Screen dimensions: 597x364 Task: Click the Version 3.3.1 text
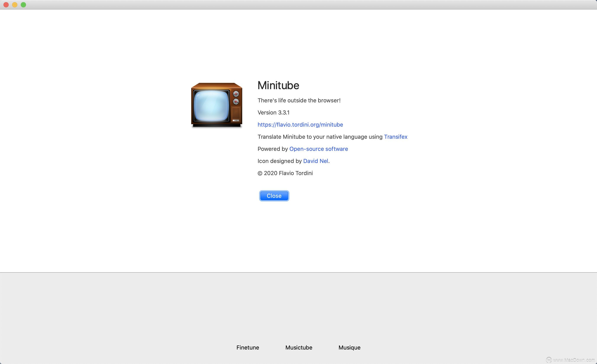(274, 112)
